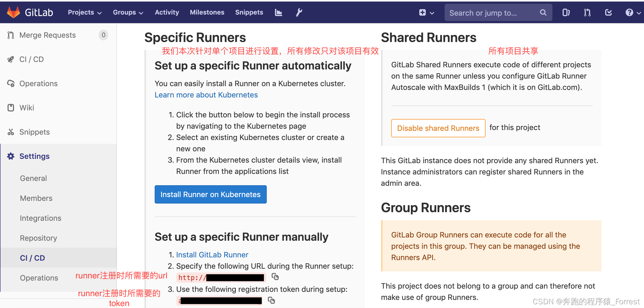Click Install Runner on Kubernetes
Viewport: 644px width, 308px height.
[210, 194]
